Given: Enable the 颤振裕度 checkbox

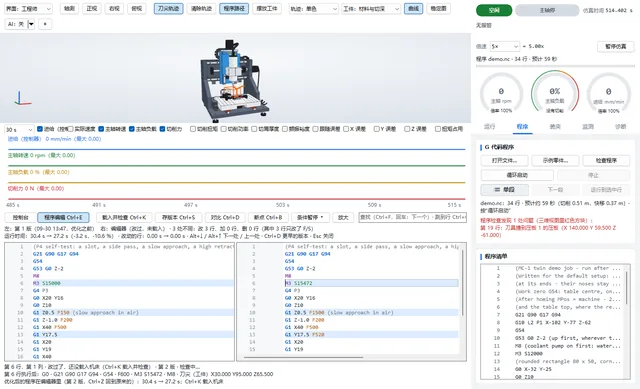Looking at the screenshot, I should tap(285, 129).
